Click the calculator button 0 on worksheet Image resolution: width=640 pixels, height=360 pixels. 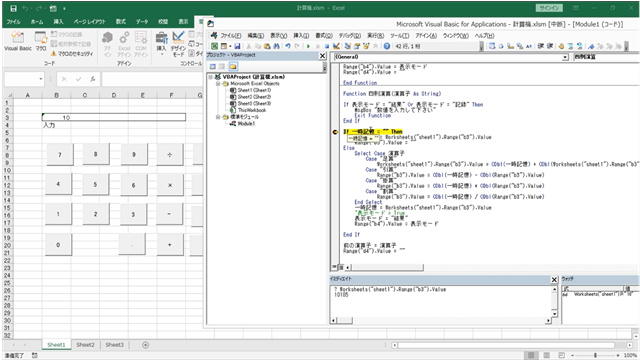pyautogui.click(x=58, y=244)
